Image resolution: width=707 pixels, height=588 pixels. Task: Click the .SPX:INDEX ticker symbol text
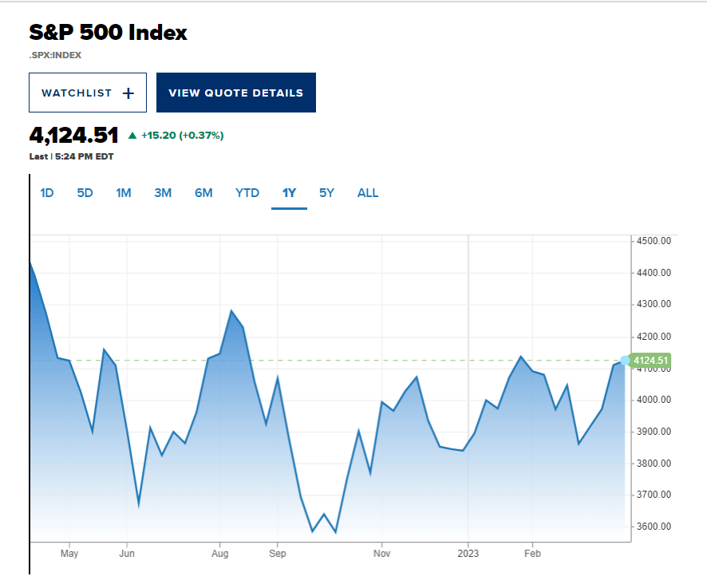pyautogui.click(x=56, y=55)
